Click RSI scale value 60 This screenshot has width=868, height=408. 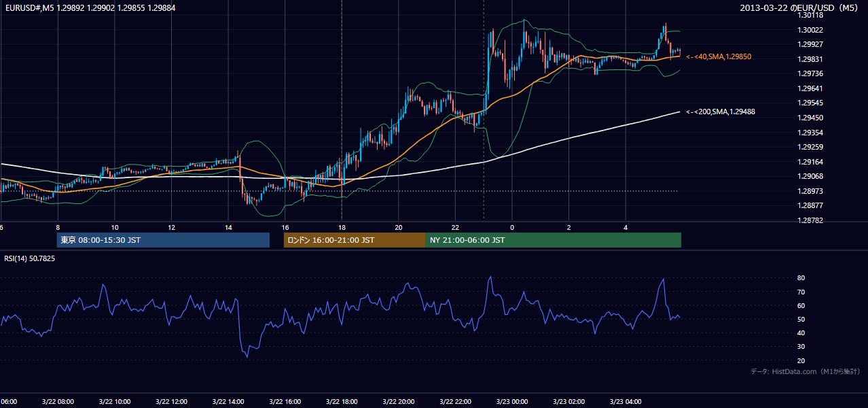coord(801,305)
